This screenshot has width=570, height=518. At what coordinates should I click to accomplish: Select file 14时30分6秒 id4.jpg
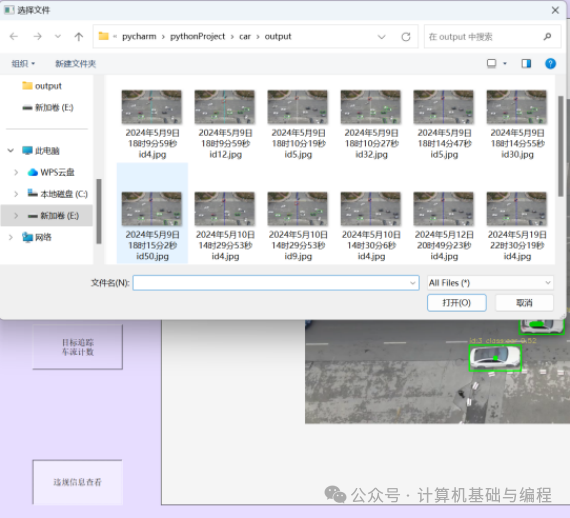click(x=371, y=226)
